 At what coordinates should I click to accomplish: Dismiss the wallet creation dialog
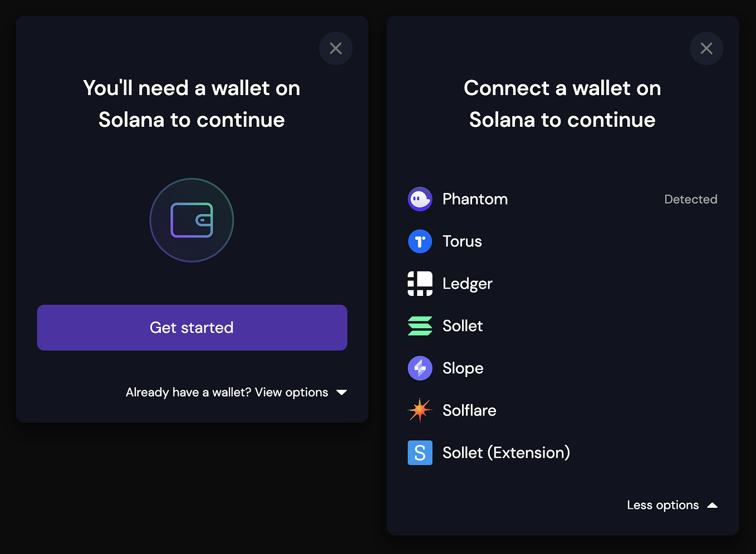tap(336, 48)
